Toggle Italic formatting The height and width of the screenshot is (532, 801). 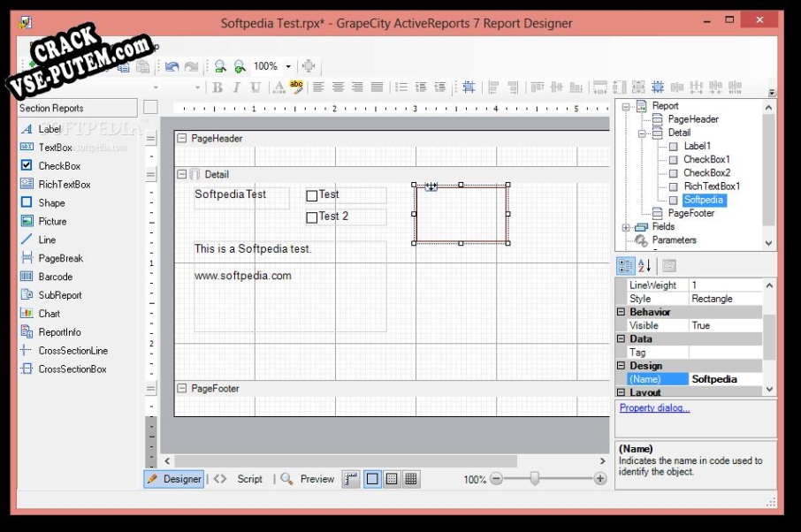(237, 87)
